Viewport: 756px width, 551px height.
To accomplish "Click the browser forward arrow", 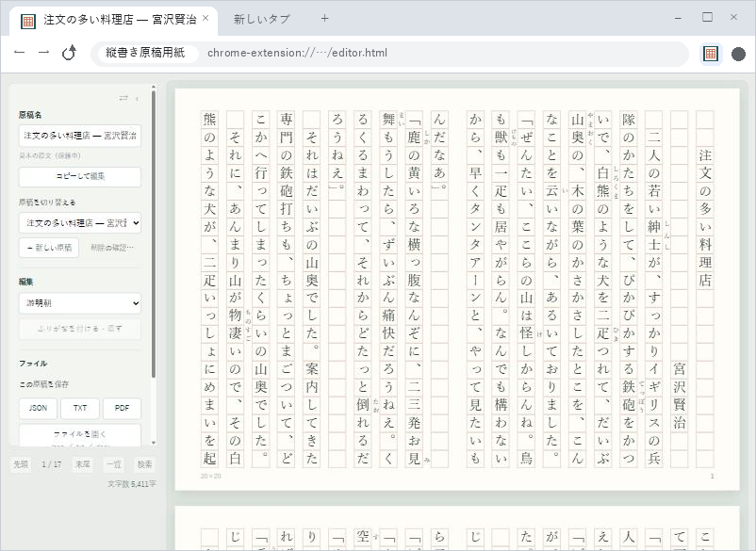I will click(x=44, y=53).
